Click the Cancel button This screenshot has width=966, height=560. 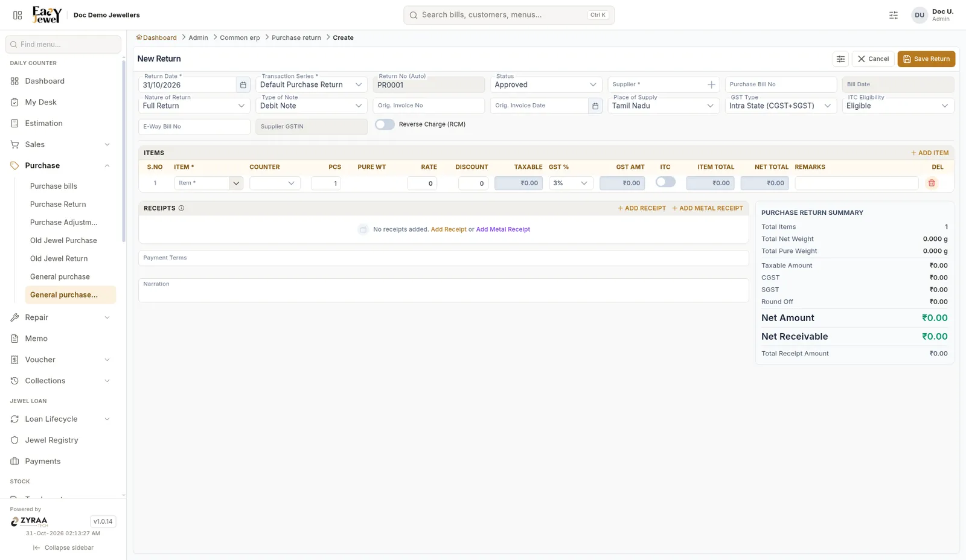click(873, 59)
